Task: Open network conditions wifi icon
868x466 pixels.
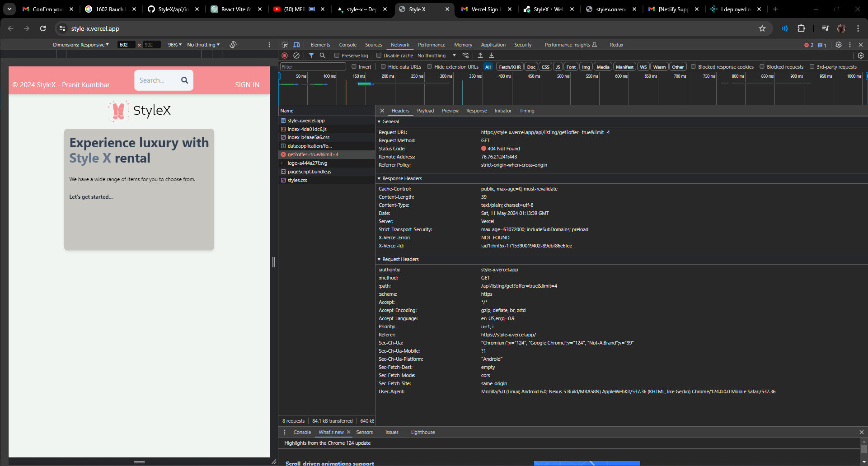Action: tap(465, 56)
